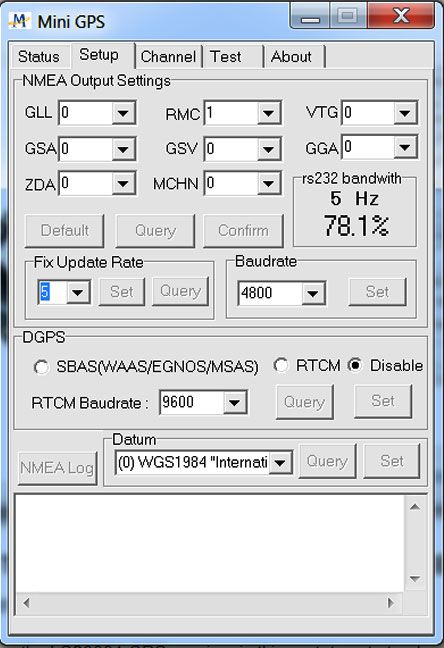Select the Setup tab
Screen dimensions: 444x648
click(x=102, y=55)
